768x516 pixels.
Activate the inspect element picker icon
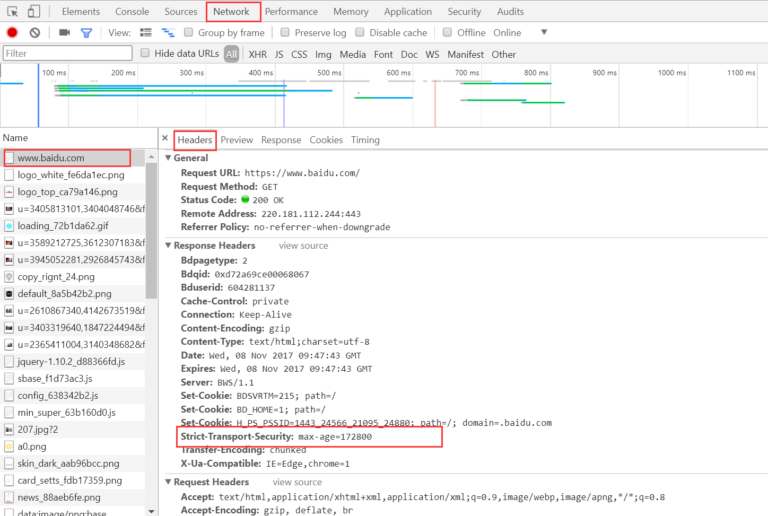point(13,12)
